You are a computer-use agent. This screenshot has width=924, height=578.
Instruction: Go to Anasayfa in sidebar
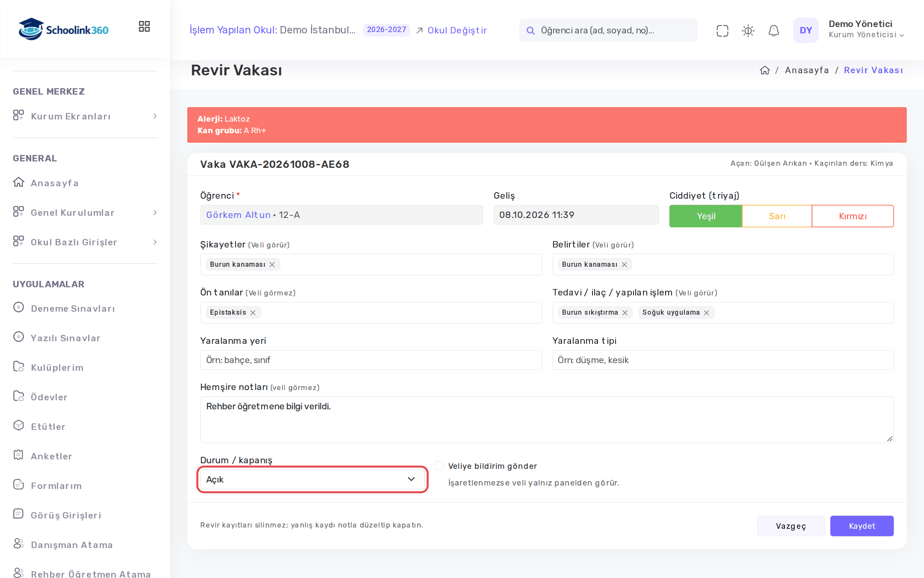click(54, 183)
